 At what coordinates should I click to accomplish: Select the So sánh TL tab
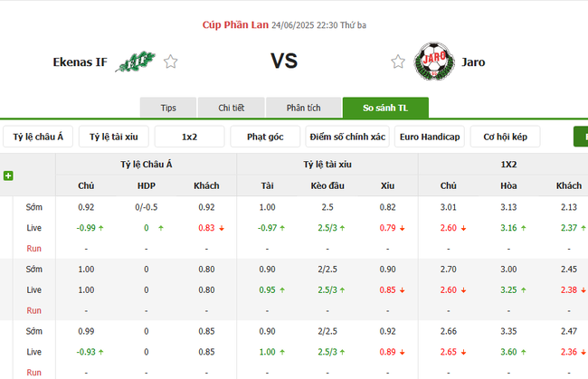click(x=385, y=108)
